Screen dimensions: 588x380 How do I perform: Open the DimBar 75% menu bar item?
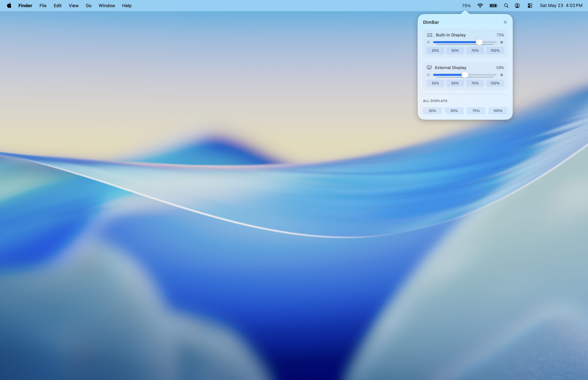tap(466, 6)
